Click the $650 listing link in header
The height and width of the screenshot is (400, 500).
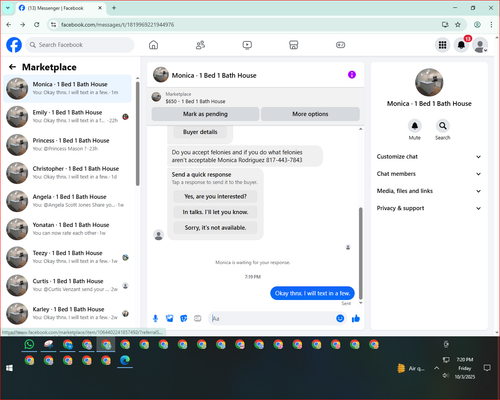195,101
